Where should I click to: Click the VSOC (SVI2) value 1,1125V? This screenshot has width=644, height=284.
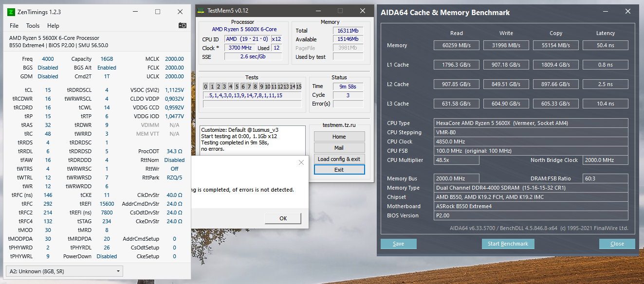174,90
